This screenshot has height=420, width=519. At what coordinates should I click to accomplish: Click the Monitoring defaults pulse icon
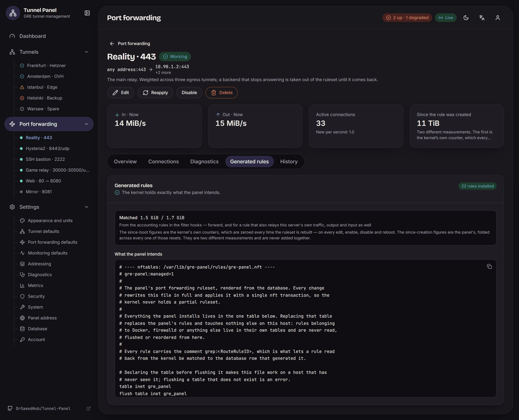coord(22,253)
